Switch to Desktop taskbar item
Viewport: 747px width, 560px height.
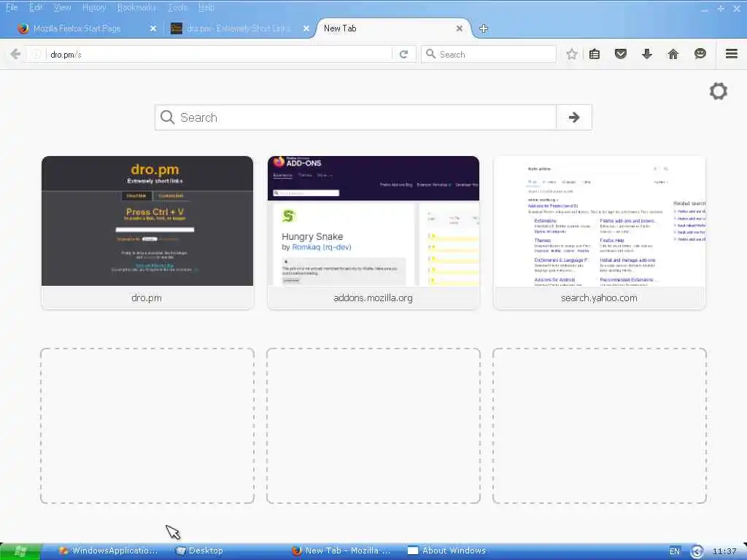(x=199, y=551)
